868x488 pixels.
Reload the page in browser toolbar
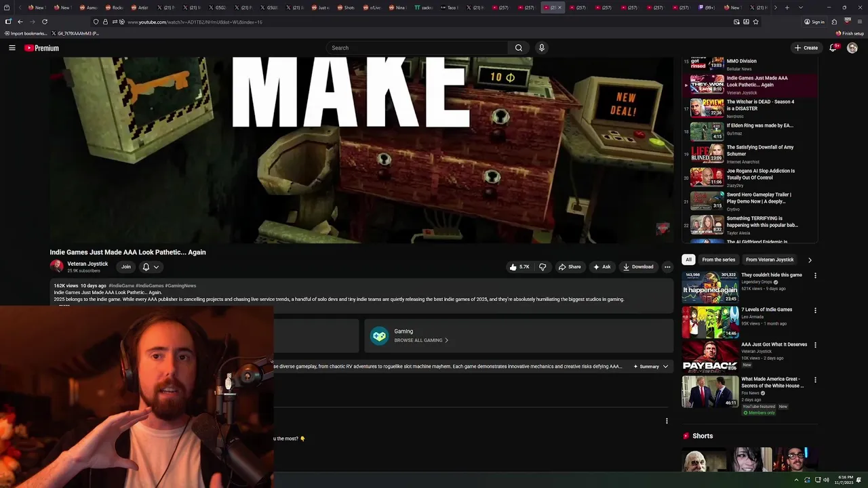tap(45, 22)
